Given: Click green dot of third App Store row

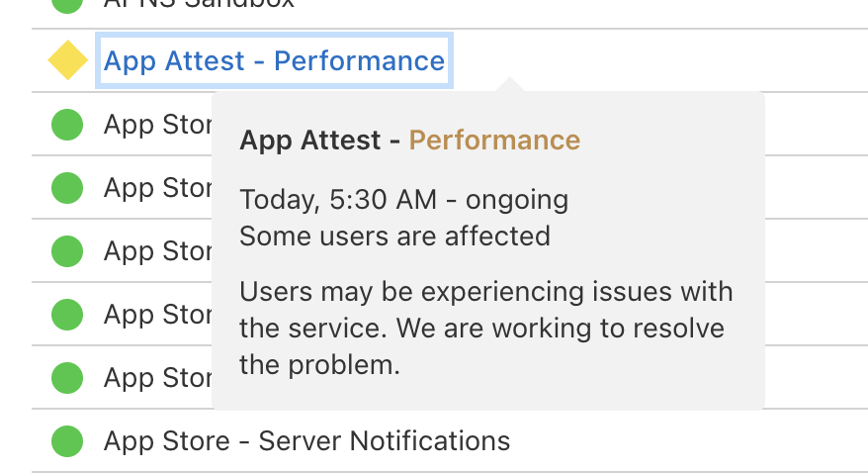Looking at the screenshot, I should click(67, 251).
